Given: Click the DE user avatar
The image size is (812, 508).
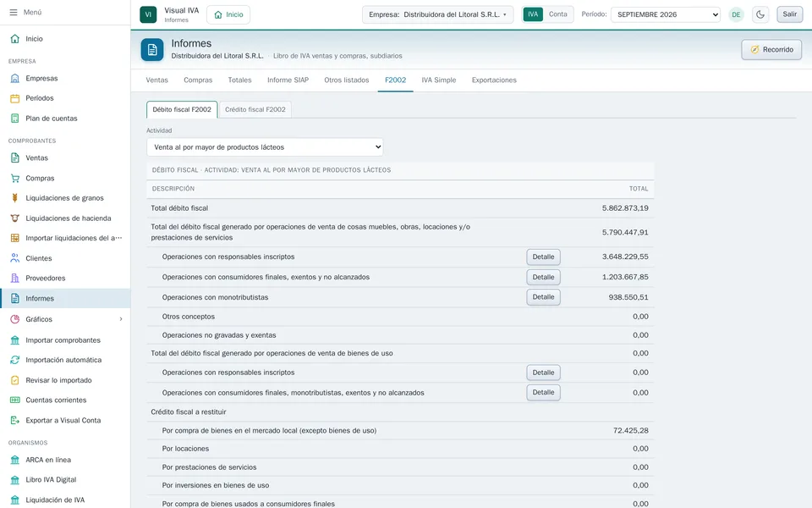Looking at the screenshot, I should click(736, 14).
